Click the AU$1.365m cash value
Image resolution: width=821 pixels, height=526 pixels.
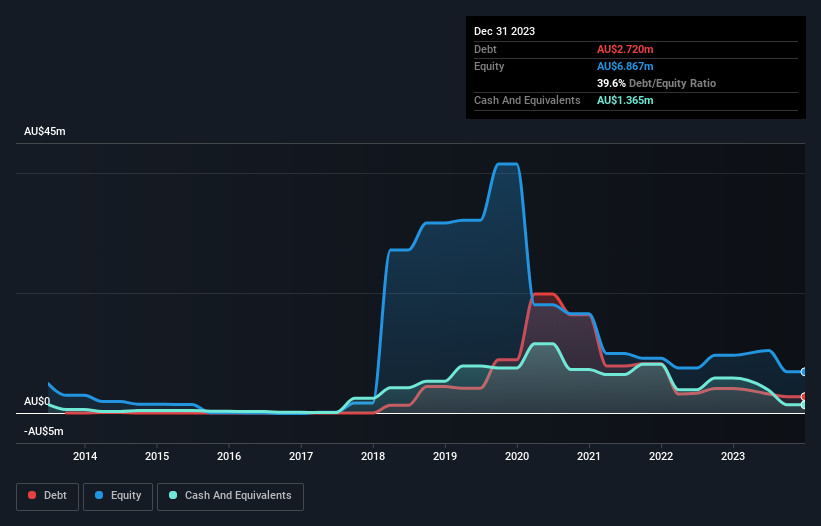(625, 100)
